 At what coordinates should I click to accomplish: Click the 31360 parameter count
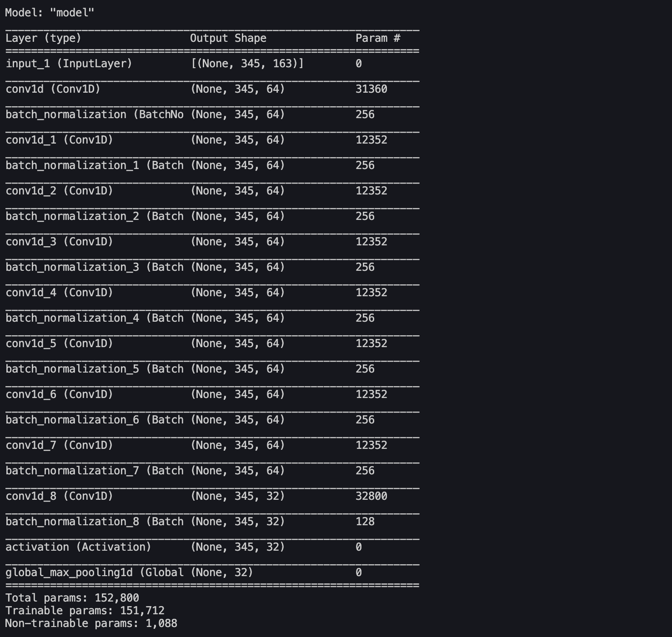(371, 89)
